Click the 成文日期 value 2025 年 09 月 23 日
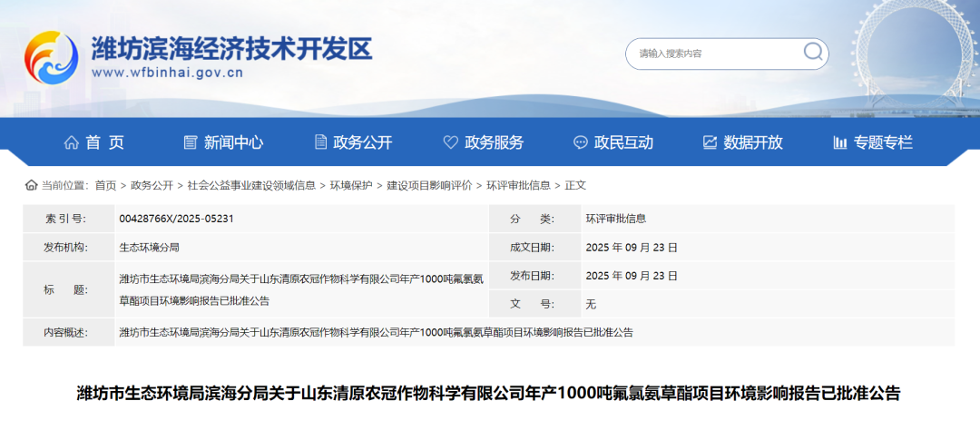 (x=632, y=248)
